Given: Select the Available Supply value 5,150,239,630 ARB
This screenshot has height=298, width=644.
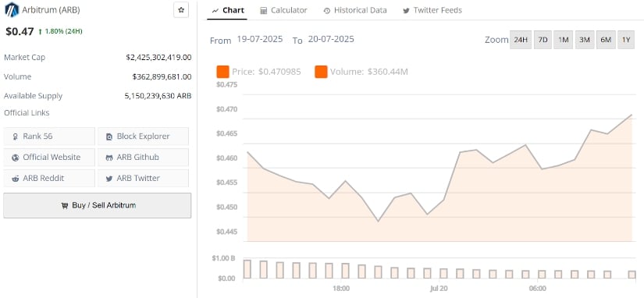Looking at the screenshot, I should 158,96.
